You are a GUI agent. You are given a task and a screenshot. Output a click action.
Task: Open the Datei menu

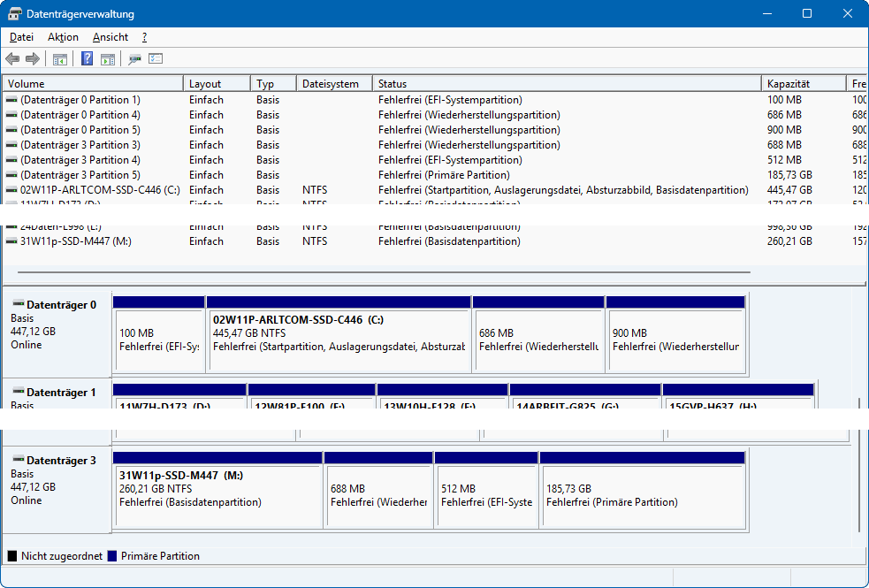click(x=21, y=37)
